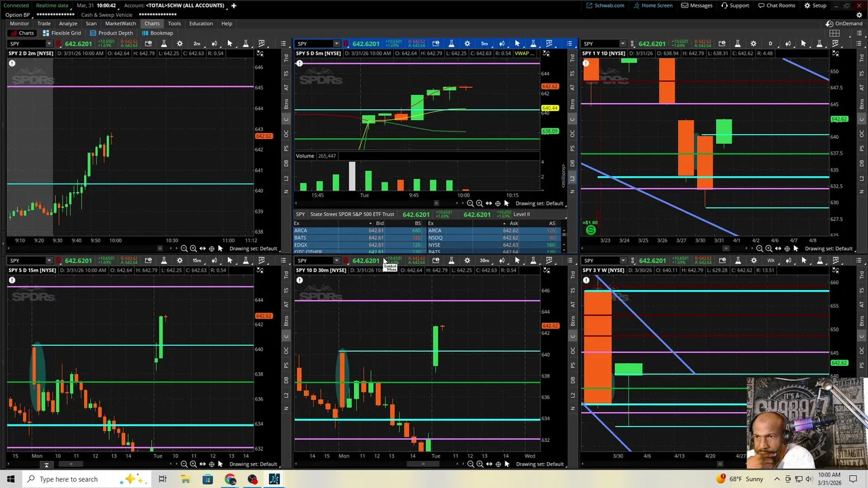Click Home Screen button
The image size is (868, 488).
(653, 5)
